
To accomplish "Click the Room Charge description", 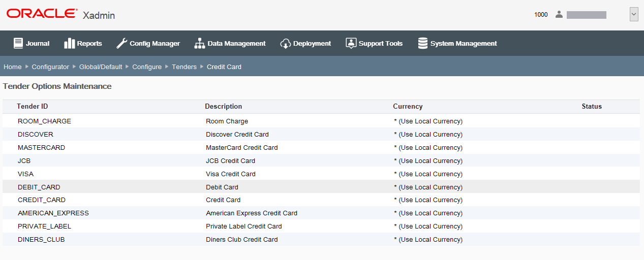I will [227, 121].
